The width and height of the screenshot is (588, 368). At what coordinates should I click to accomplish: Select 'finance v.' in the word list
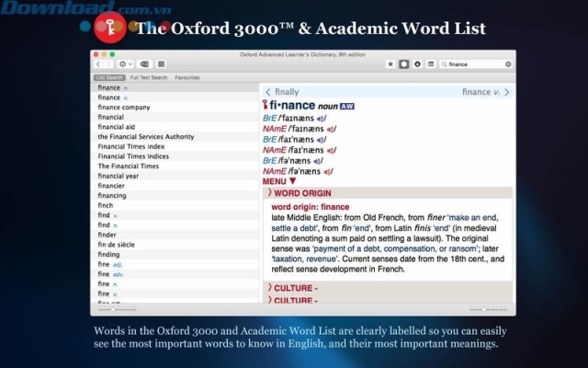tap(175, 98)
